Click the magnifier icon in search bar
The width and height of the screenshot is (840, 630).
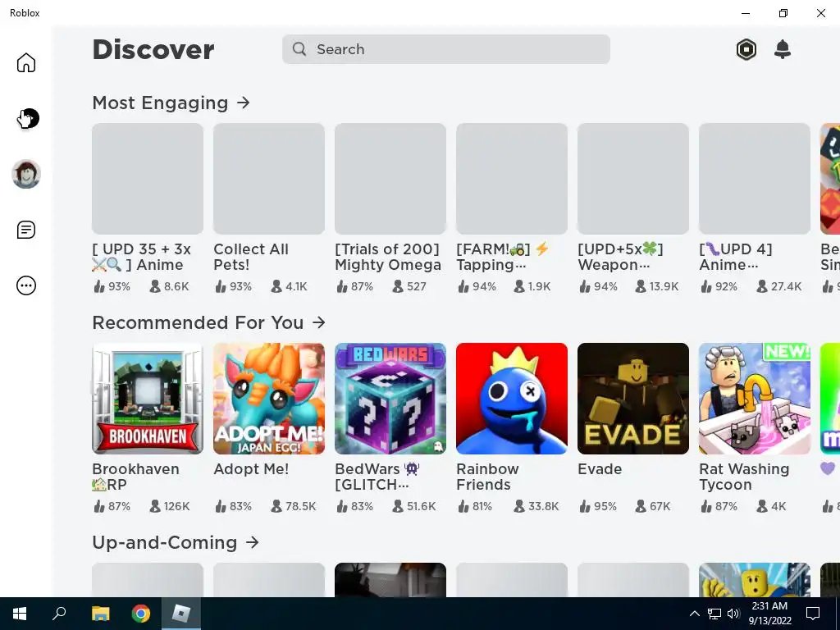299,49
